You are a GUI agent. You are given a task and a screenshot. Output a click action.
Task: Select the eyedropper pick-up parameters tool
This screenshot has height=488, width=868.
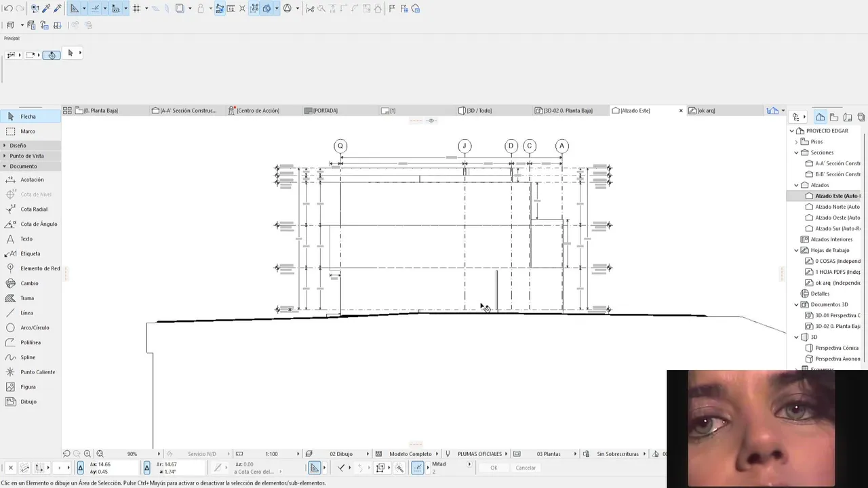[x=45, y=9]
